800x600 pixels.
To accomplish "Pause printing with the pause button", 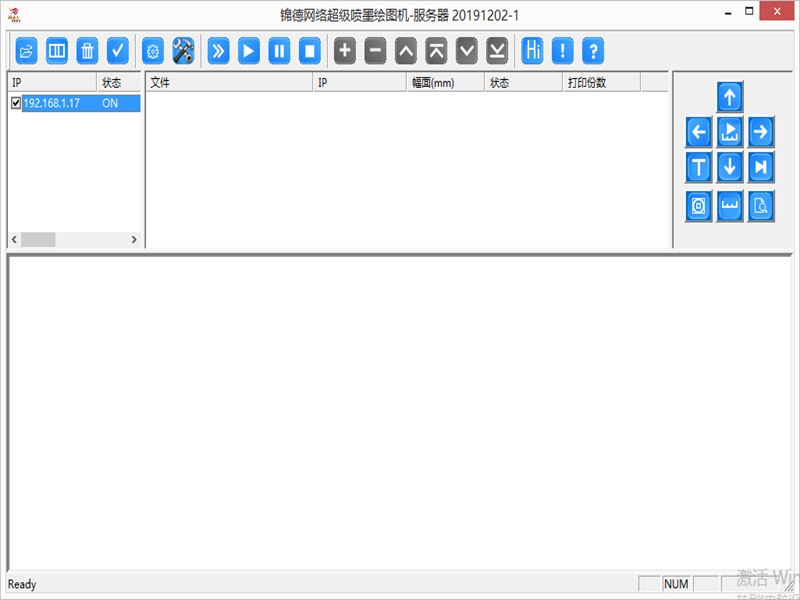I will coord(279,50).
